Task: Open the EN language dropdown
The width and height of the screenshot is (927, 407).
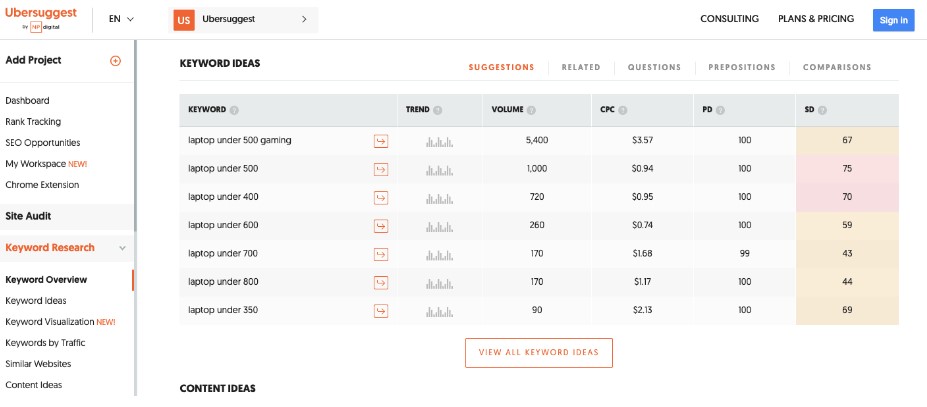Action: click(121, 19)
